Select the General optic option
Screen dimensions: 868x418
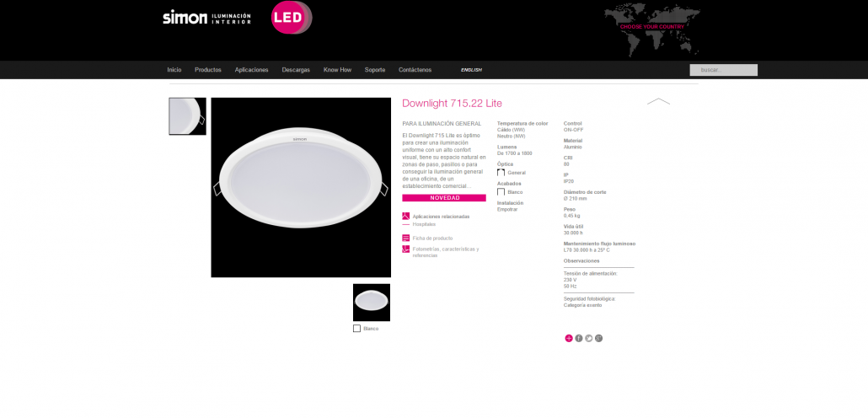pos(501,173)
